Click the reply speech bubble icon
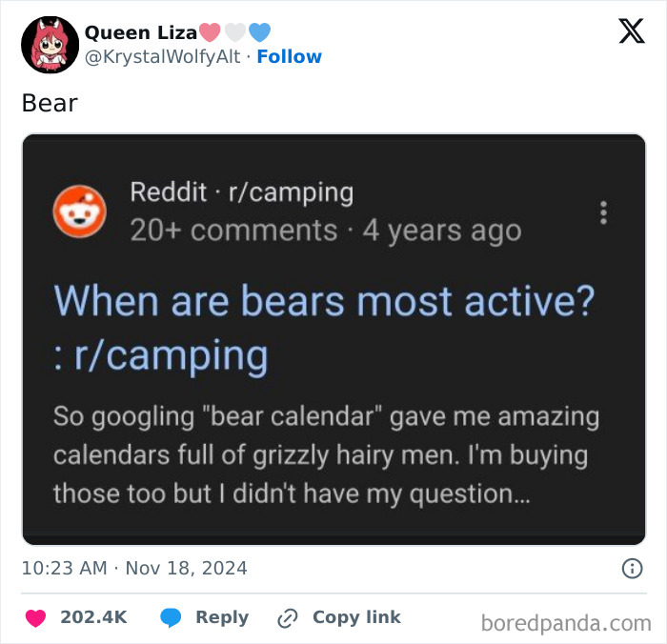 (172, 617)
